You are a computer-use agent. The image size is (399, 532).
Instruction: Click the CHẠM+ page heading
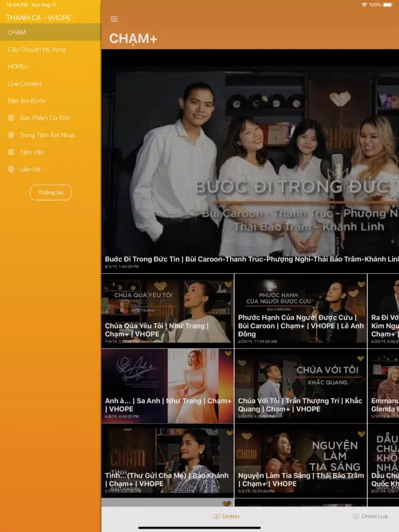point(133,39)
